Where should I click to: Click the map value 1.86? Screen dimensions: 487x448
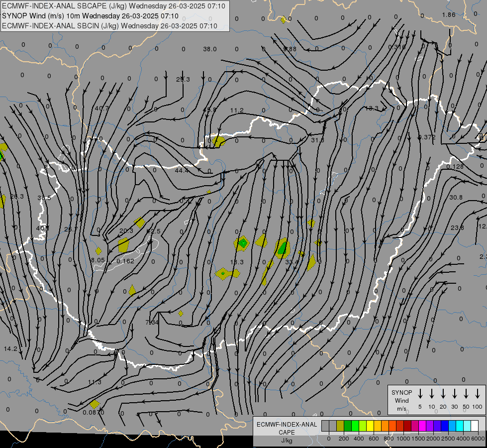coord(449,14)
